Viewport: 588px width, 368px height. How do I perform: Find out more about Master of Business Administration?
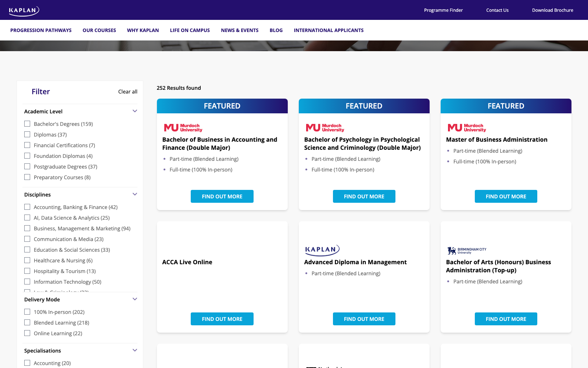[506, 197]
